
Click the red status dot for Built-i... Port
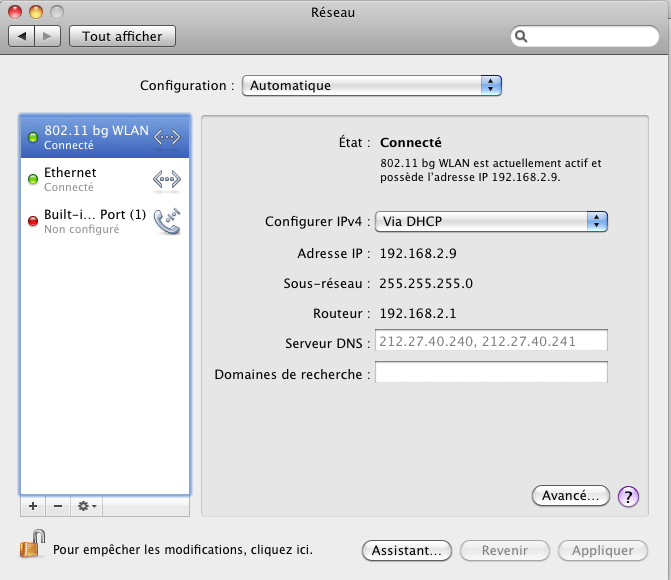point(33,221)
